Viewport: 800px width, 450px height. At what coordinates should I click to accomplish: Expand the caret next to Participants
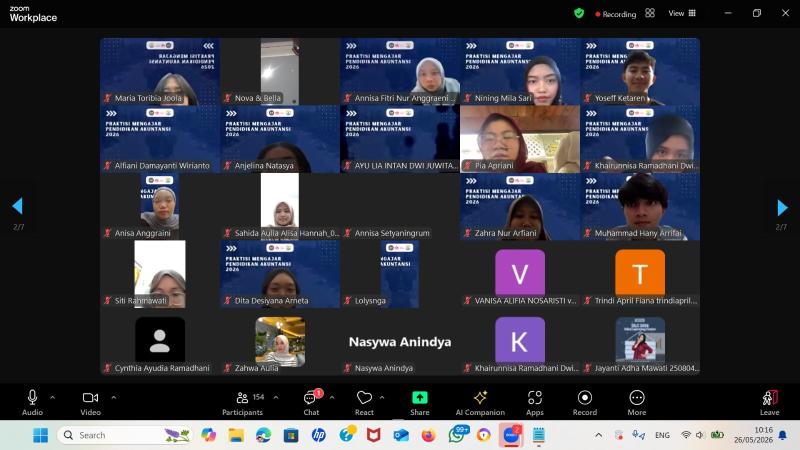tap(276, 397)
